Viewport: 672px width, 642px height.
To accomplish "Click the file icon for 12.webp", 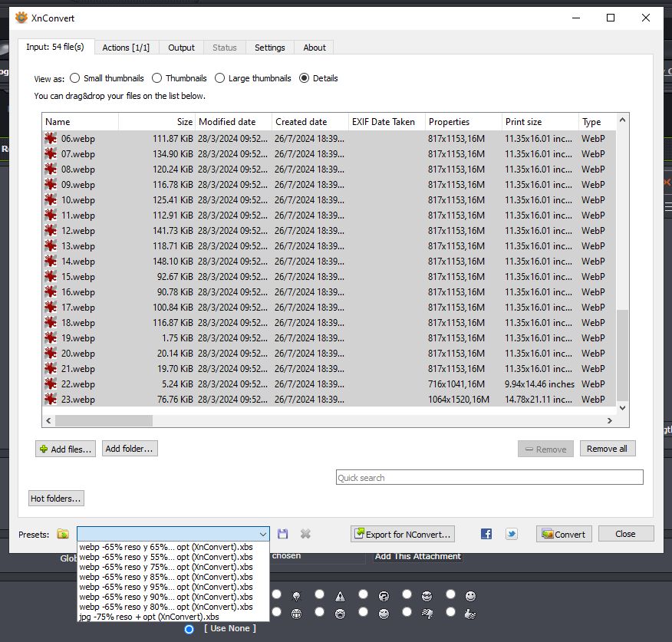I will (x=51, y=231).
